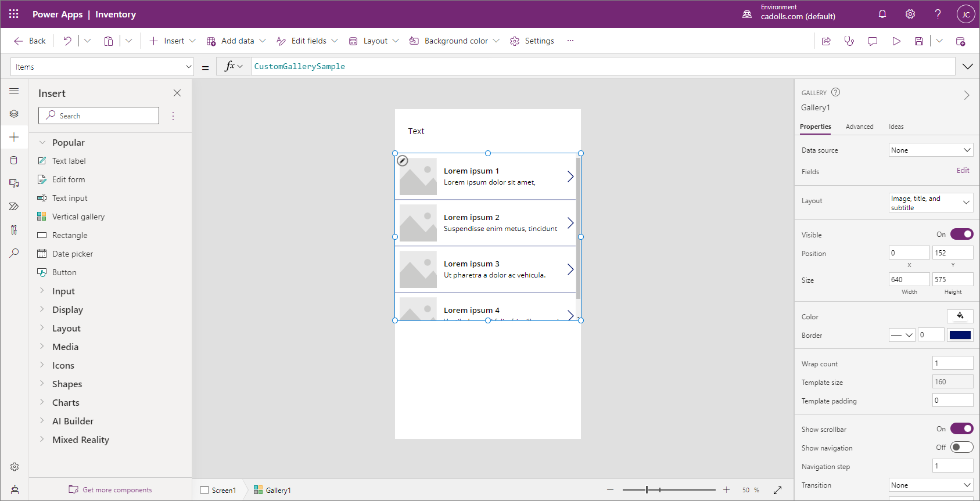
Task: Disable the Show scrollbar toggle
Action: (x=961, y=429)
